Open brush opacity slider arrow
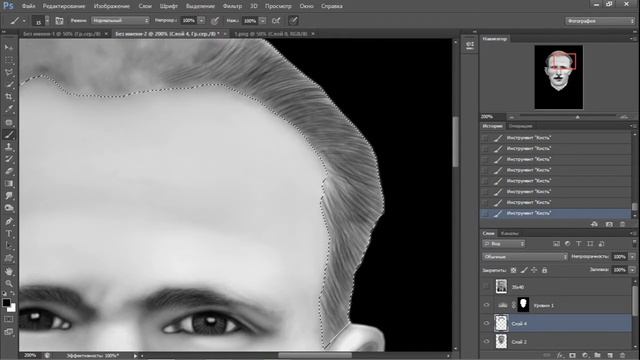Screen dimensions: 640x360 click(x=201, y=20)
